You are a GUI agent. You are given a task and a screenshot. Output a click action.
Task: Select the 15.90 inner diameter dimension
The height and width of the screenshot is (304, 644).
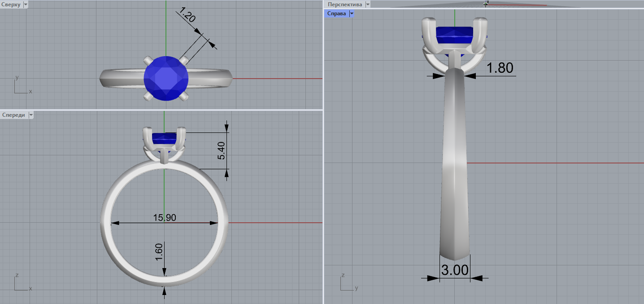(165, 218)
